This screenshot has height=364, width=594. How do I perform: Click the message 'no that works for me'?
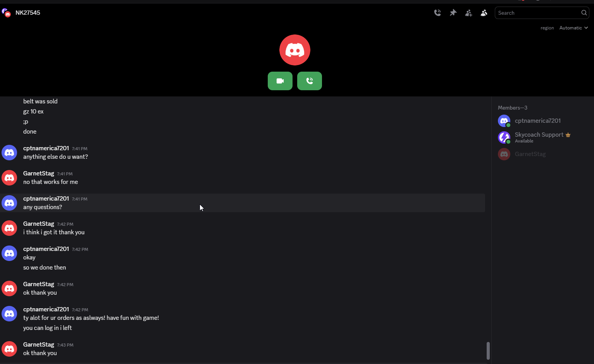pyautogui.click(x=50, y=182)
